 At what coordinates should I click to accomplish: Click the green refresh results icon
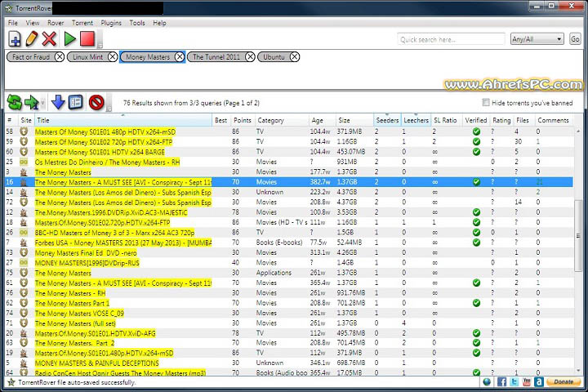[14, 102]
